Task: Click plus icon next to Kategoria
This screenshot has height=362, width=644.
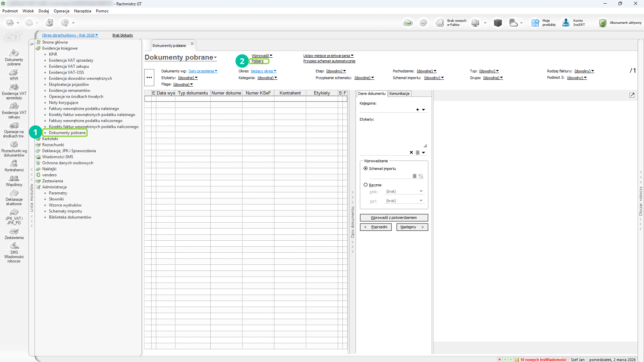Action: [418, 110]
